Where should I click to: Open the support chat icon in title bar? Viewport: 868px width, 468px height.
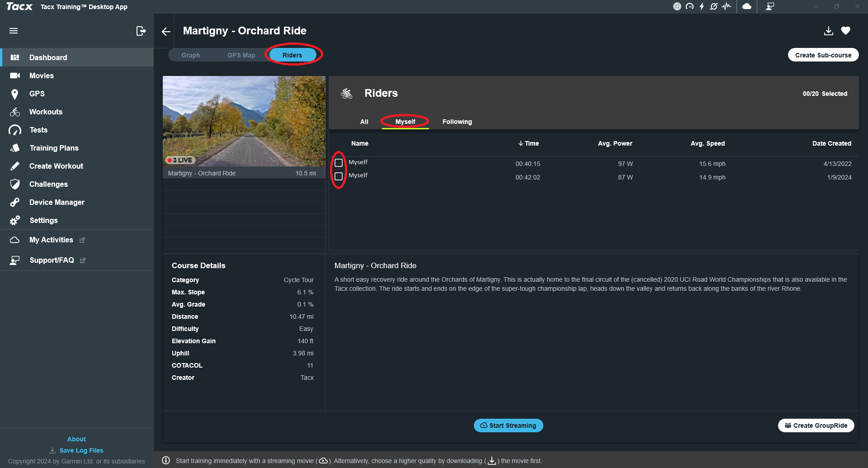pos(770,6)
